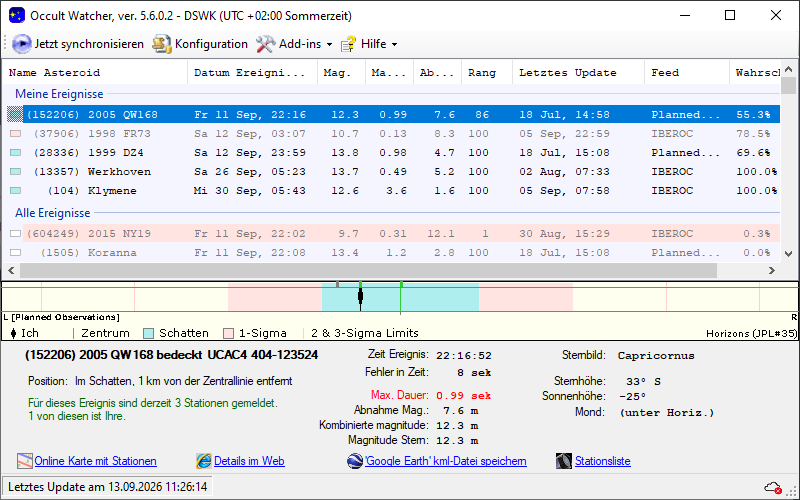Screen dimensions: 800x500
Task: Click the Add-ins tools icon
Action: [265, 44]
